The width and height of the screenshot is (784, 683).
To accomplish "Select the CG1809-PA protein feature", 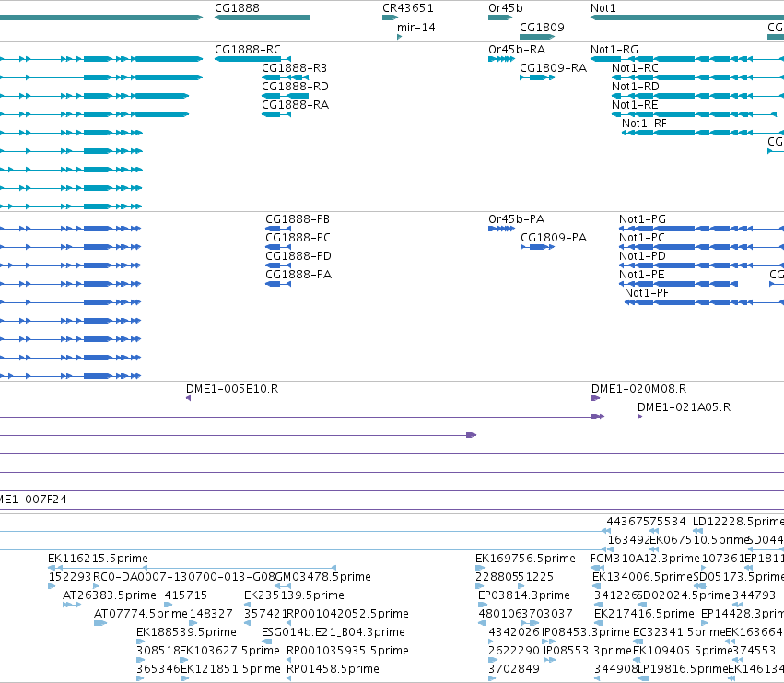I will pos(537,247).
